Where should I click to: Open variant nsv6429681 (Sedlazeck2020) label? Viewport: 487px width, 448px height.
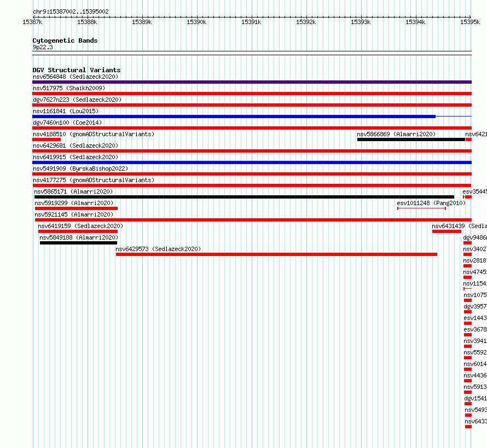coord(76,146)
